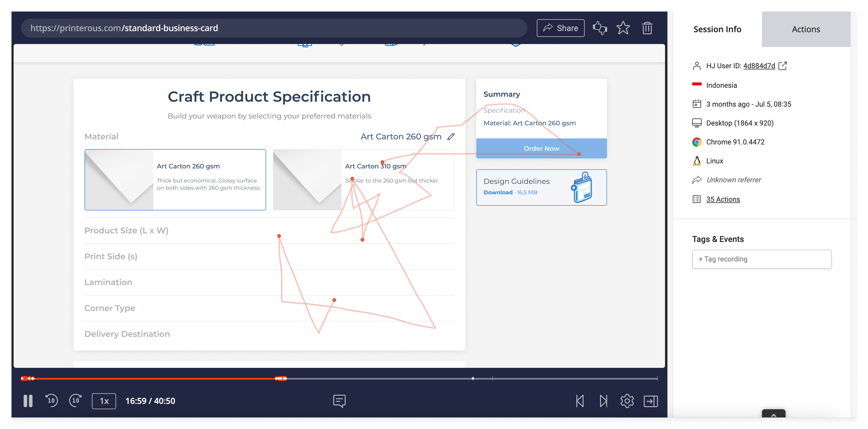This screenshot has width=868, height=429.
Task: Click the 'Craft Product Specification' heading
Action: (x=269, y=97)
